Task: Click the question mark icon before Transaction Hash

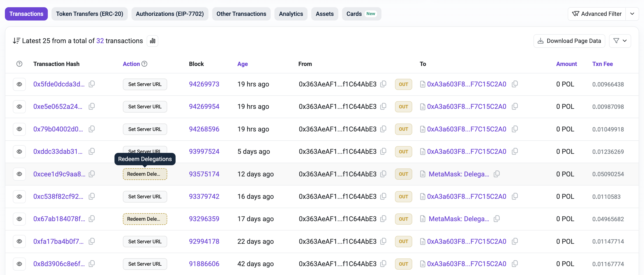Action: click(19, 64)
